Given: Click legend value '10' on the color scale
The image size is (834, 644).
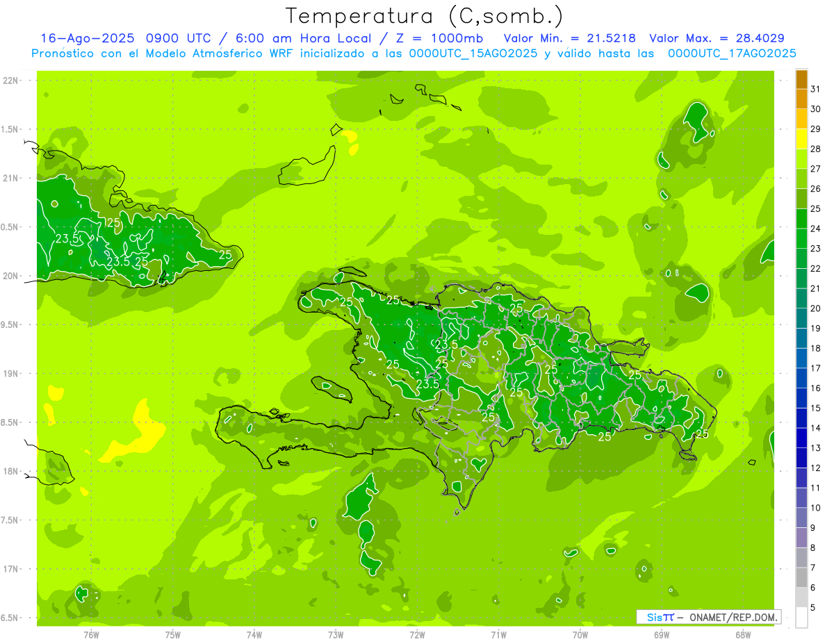Looking at the screenshot, I should coord(815,508).
